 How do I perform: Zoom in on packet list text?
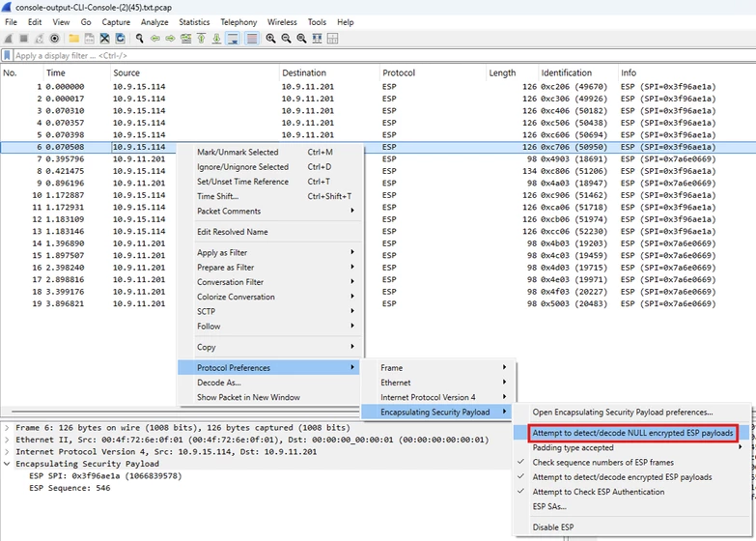tap(271, 39)
